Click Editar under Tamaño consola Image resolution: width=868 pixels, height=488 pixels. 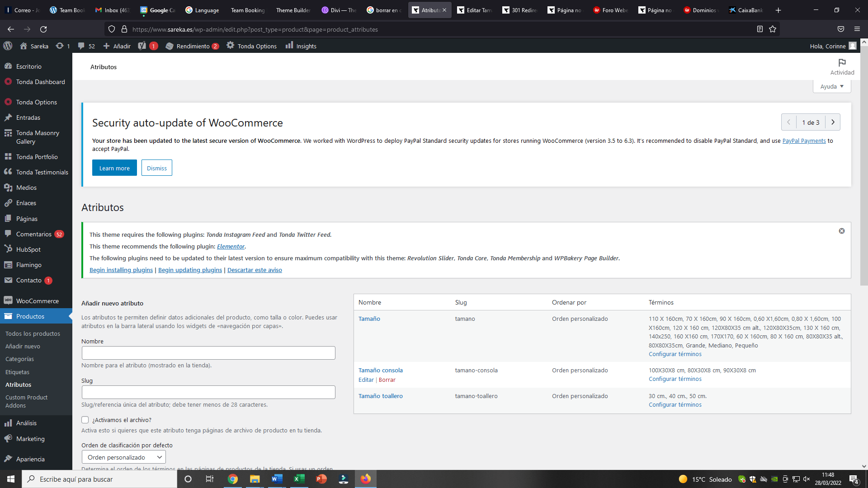point(366,380)
